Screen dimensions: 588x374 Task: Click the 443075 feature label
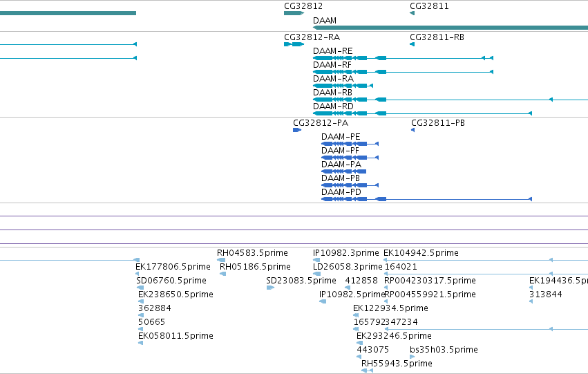(x=372, y=350)
